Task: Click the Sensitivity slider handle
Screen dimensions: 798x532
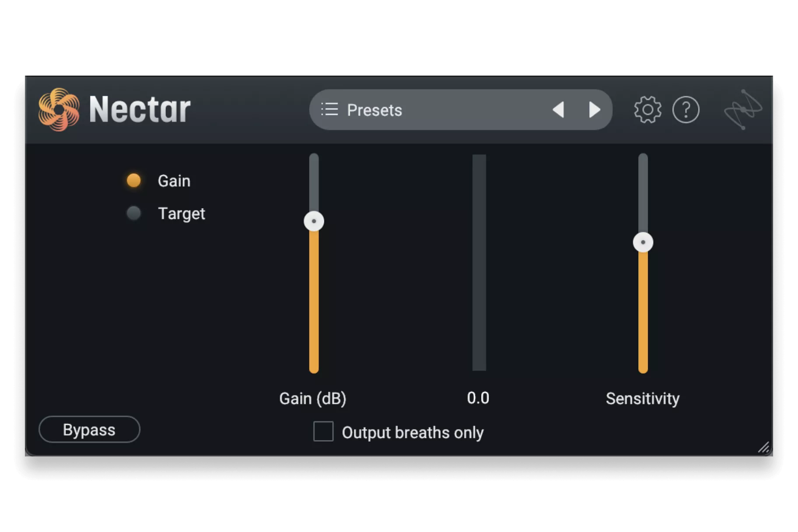Action: [x=643, y=242]
